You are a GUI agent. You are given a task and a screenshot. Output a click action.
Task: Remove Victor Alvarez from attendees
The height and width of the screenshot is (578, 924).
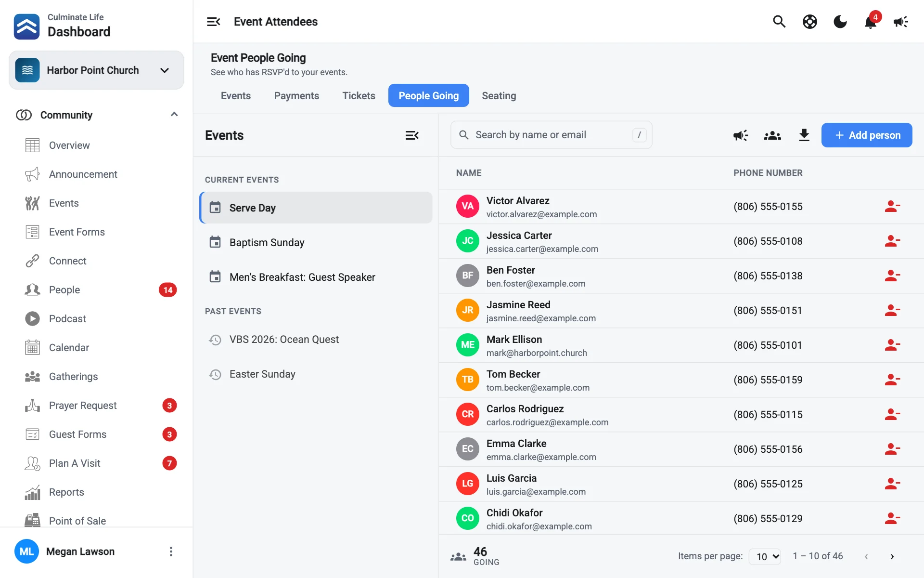coord(892,207)
